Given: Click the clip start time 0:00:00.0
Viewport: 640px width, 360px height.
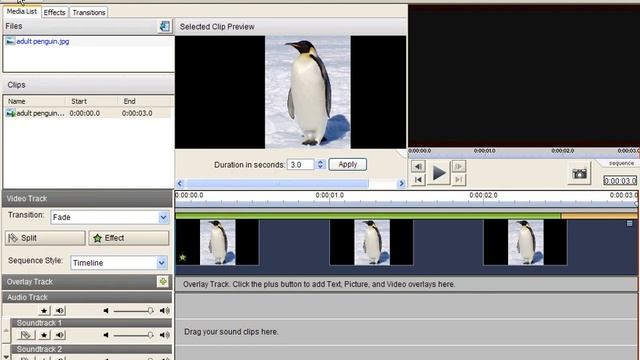Looking at the screenshot, I should (84, 113).
